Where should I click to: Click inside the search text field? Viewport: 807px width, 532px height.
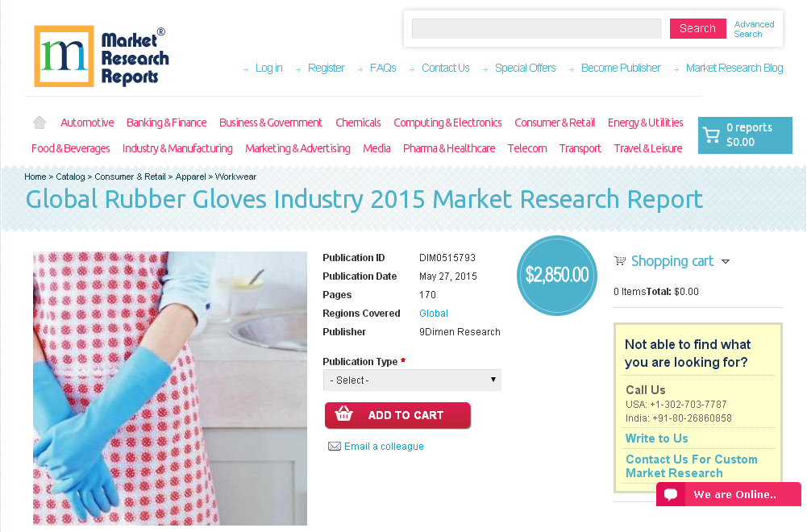536,28
